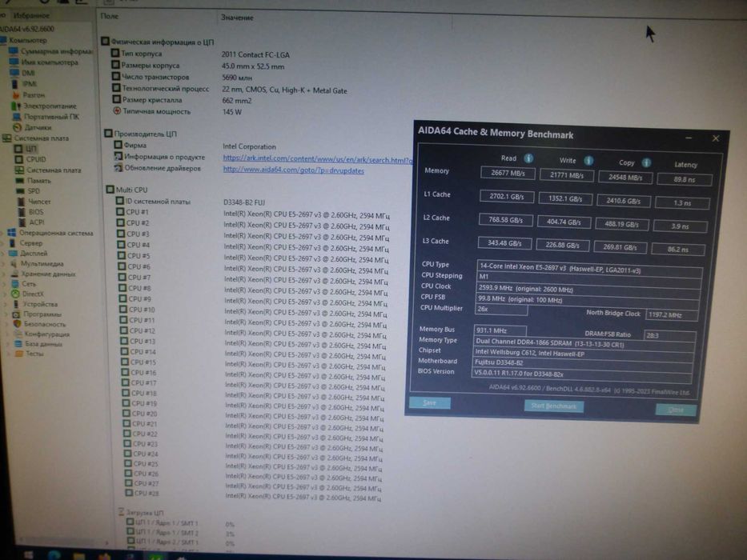Click the Мультимедиа icon

click(x=14, y=263)
